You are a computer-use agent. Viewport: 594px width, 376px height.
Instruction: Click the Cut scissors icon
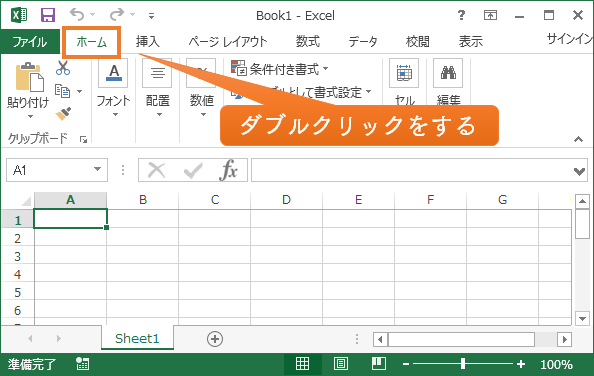(63, 68)
